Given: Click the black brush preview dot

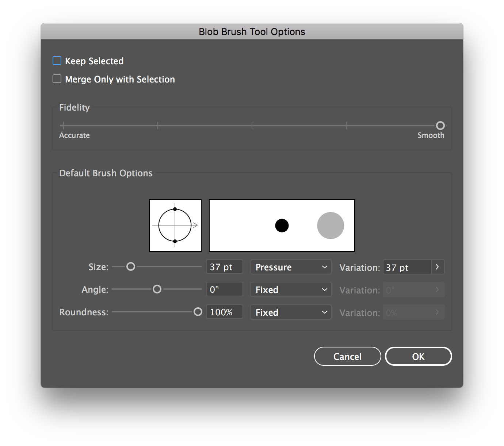Looking at the screenshot, I should pos(282,226).
